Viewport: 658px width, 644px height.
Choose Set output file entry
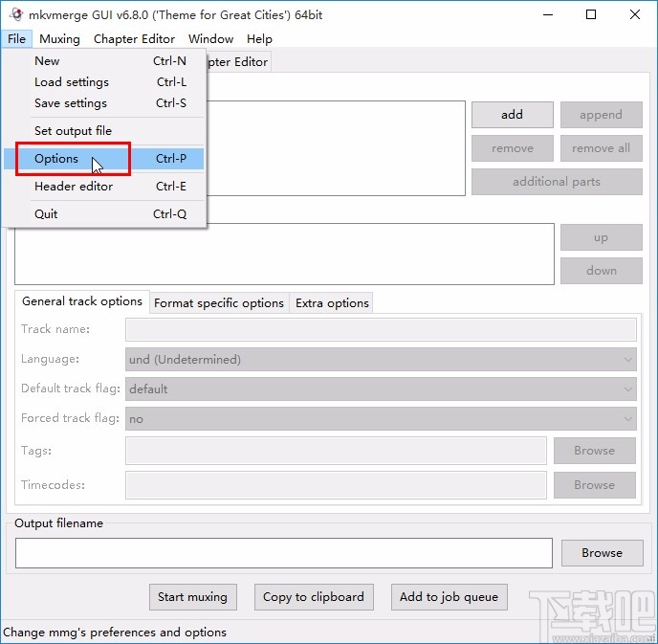pos(103,130)
